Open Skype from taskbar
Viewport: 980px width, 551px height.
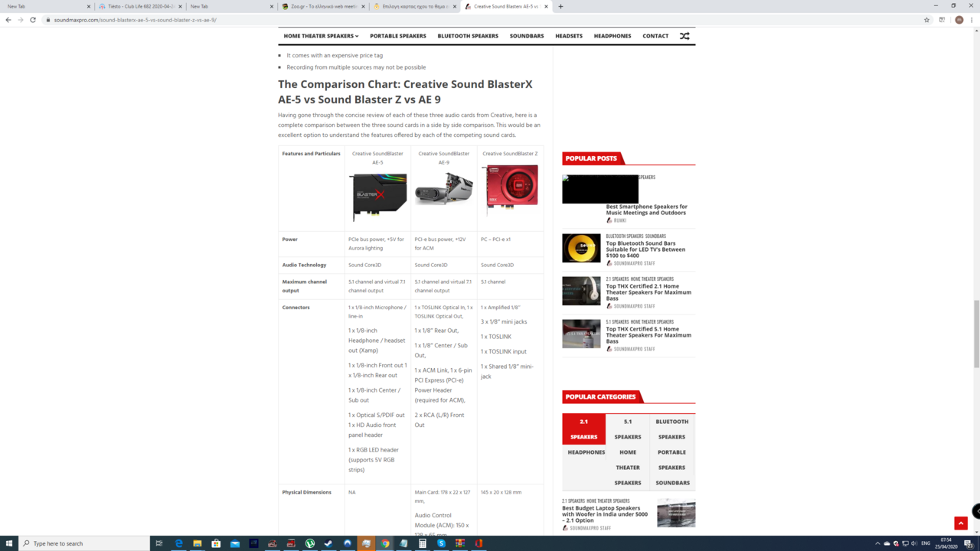[441, 543]
